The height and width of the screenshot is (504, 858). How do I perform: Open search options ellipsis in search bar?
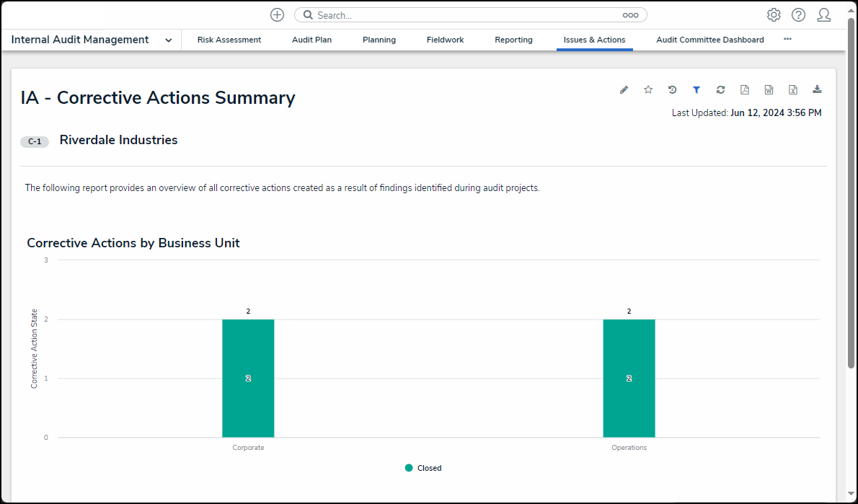tap(630, 15)
